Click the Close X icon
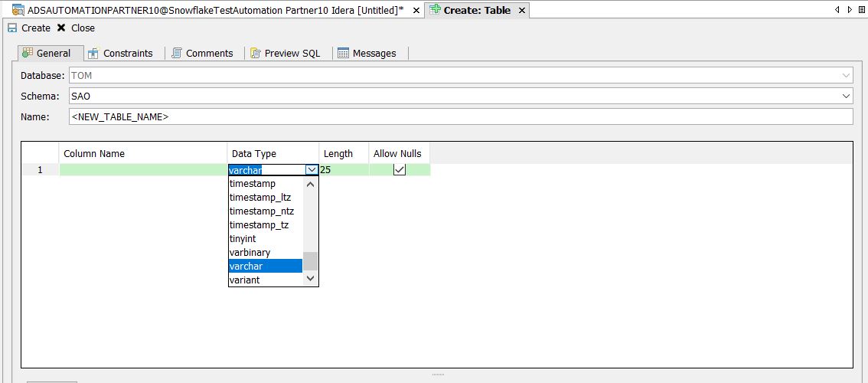 pyautogui.click(x=61, y=28)
